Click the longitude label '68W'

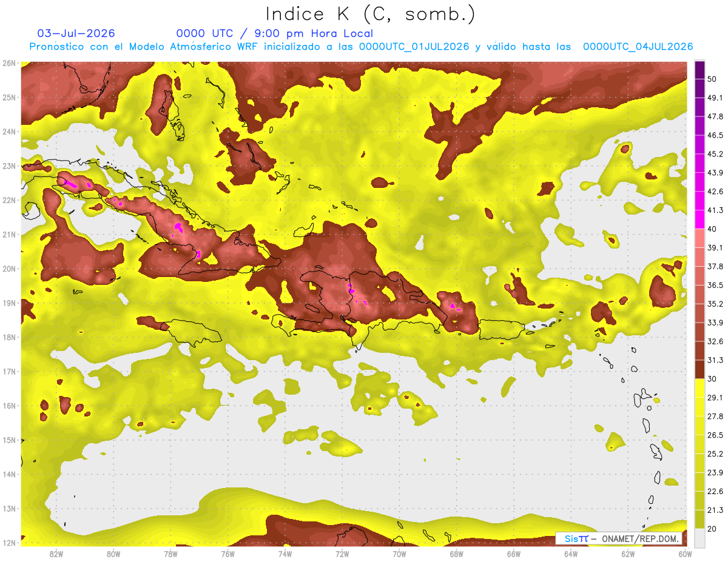pos(456,555)
